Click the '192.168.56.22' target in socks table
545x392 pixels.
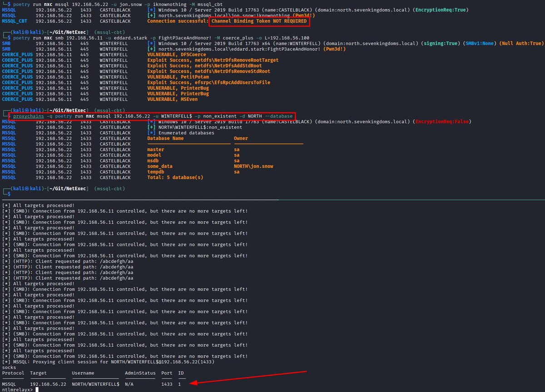coord(48,384)
